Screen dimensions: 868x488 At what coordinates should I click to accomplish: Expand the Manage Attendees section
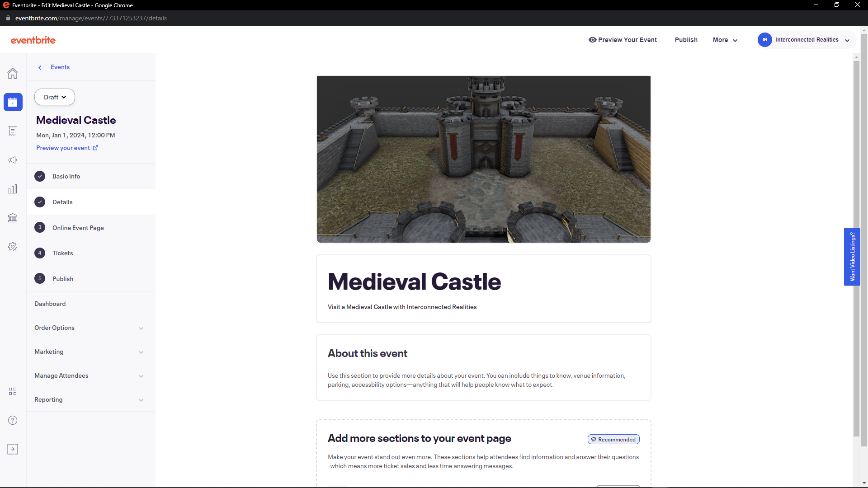90,376
